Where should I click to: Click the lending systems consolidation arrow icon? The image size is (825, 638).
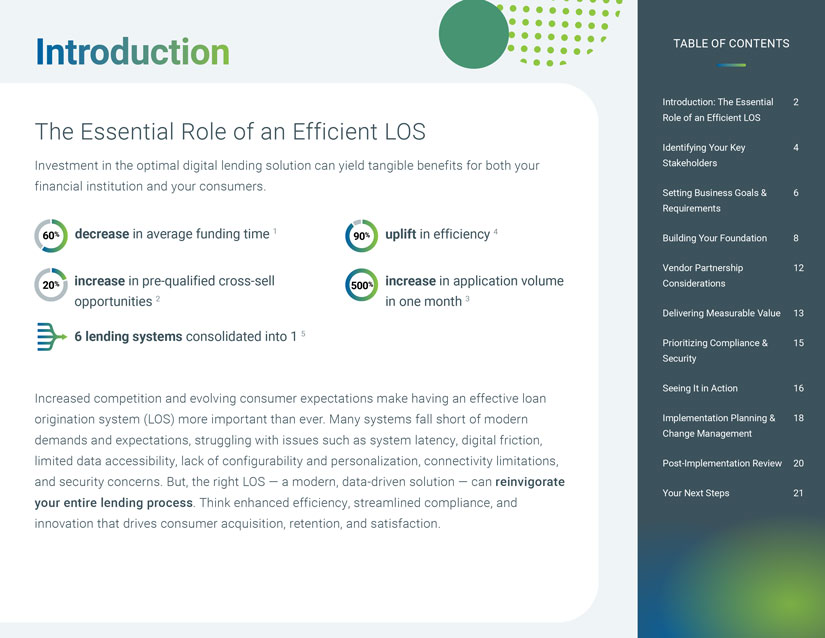click(50, 337)
